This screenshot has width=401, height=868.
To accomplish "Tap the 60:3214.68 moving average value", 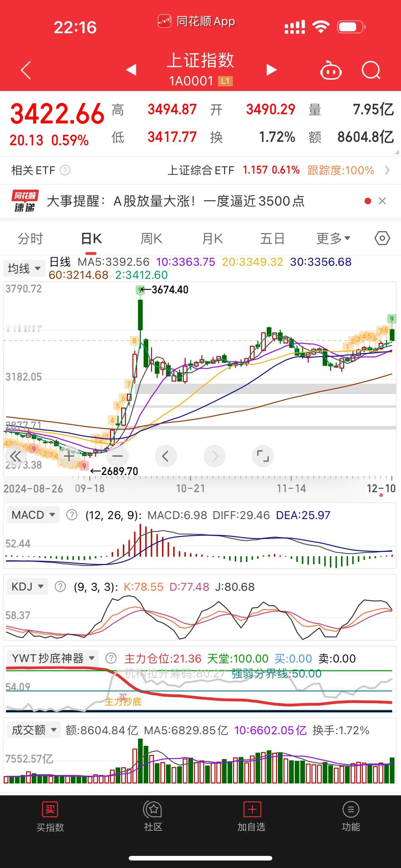I will click(x=79, y=275).
